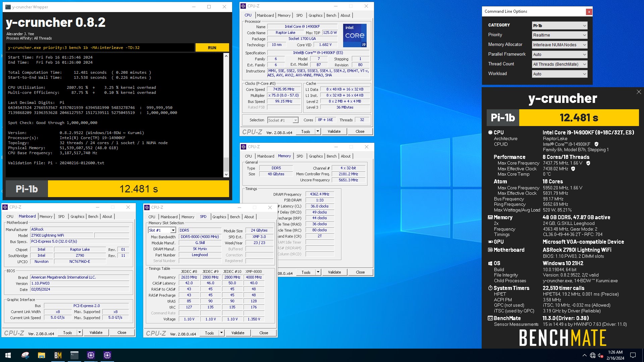Click the BenchMate section icon
This screenshot has width=644, height=362.
[x=490, y=318]
